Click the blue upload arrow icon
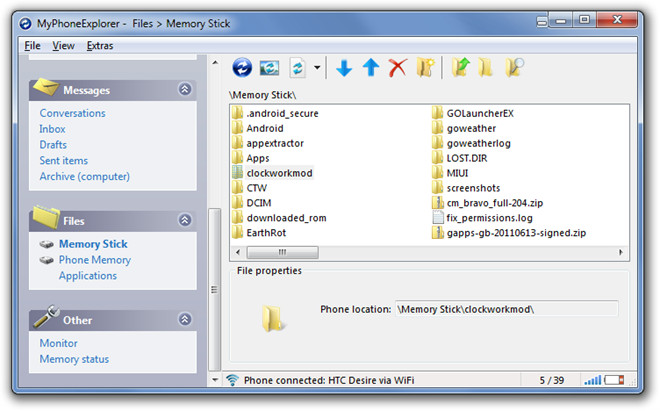Viewport: 660px width, 411px height. click(x=371, y=67)
